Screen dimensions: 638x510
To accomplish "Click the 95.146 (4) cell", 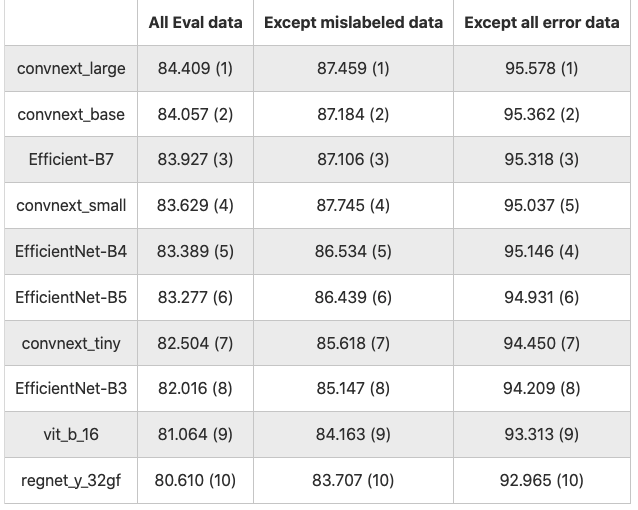I will (541, 252).
